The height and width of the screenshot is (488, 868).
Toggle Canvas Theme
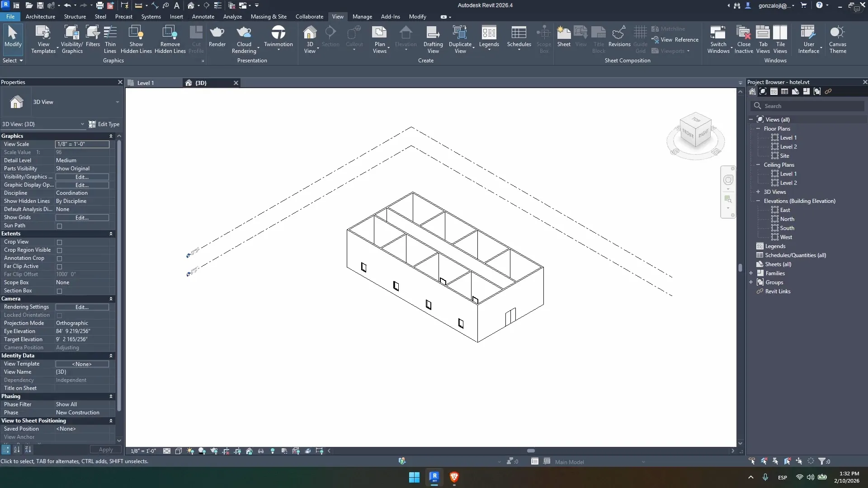point(837,40)
